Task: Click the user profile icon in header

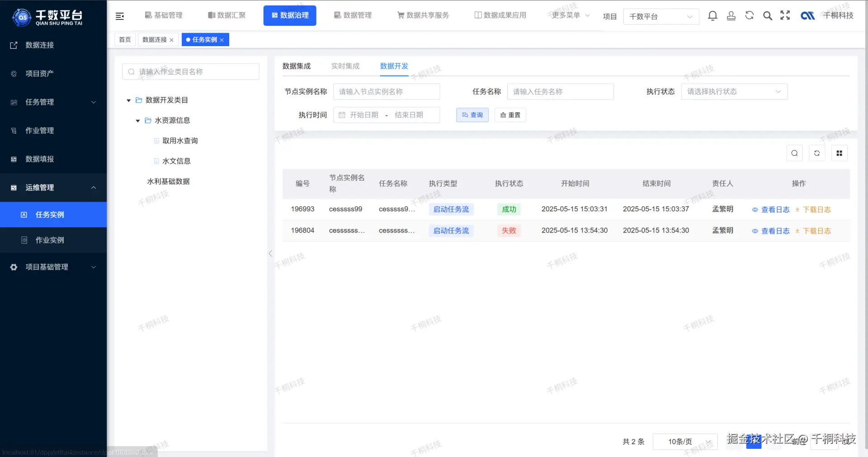Action: click(x=731, y=16)
